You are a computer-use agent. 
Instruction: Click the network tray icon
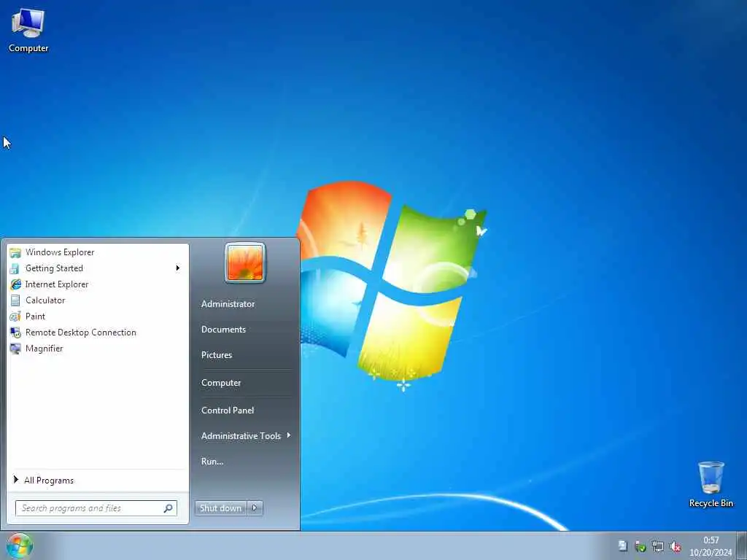(658, 547)
